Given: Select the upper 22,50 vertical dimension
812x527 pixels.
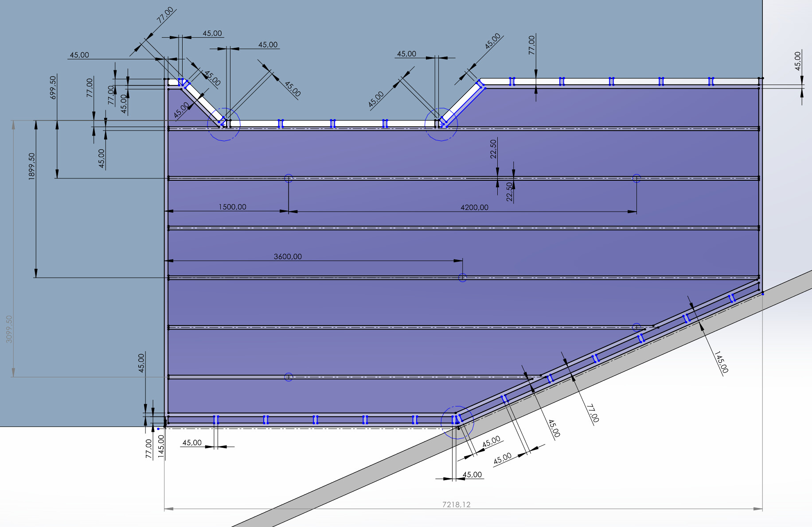Looking at the screenshot, I should point(493,149).
